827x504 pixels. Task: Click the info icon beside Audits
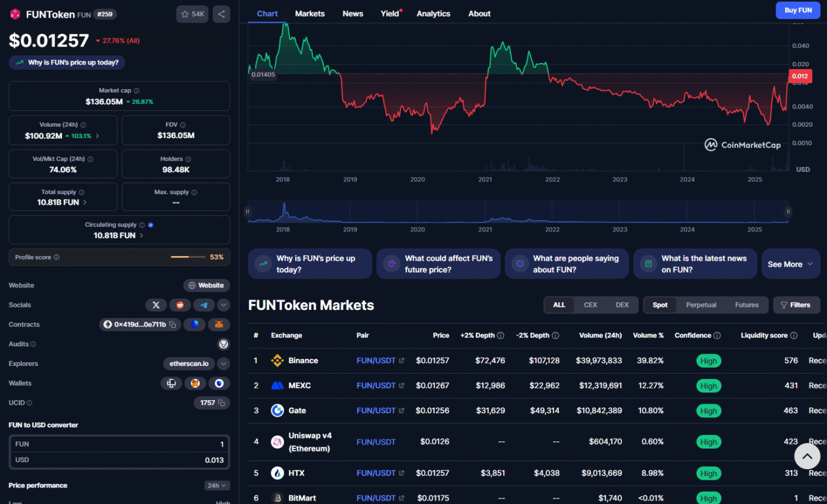tap(33, 344)
